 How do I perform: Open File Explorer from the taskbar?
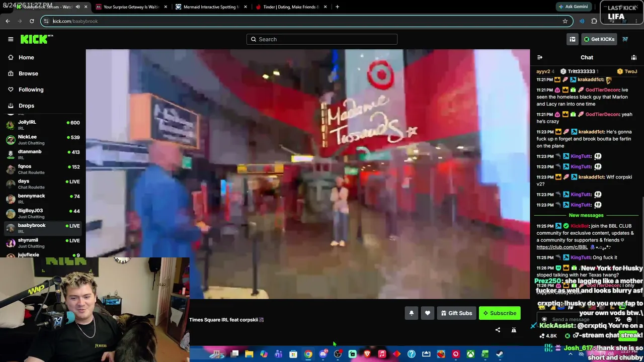[x=249, y=354]
